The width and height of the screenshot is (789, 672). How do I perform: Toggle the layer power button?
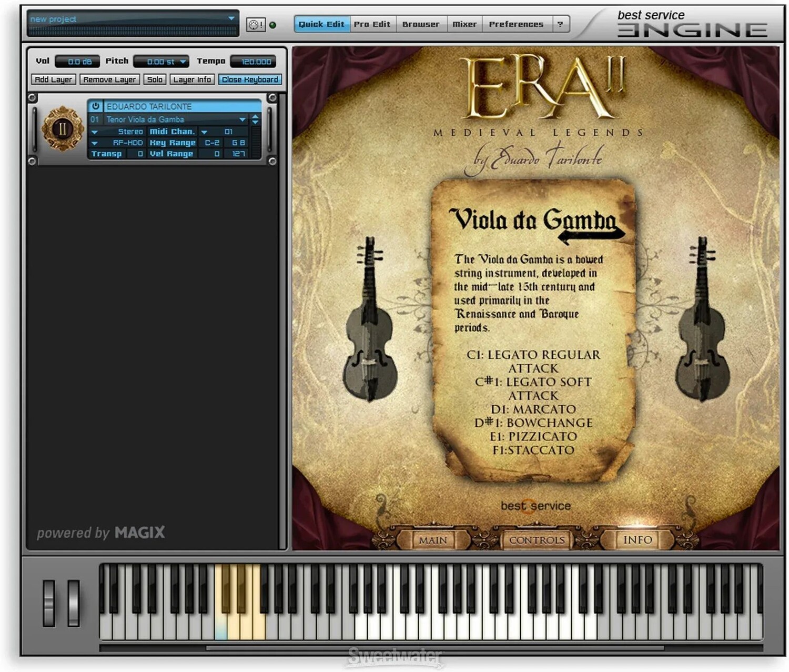(x=96, y=106)
